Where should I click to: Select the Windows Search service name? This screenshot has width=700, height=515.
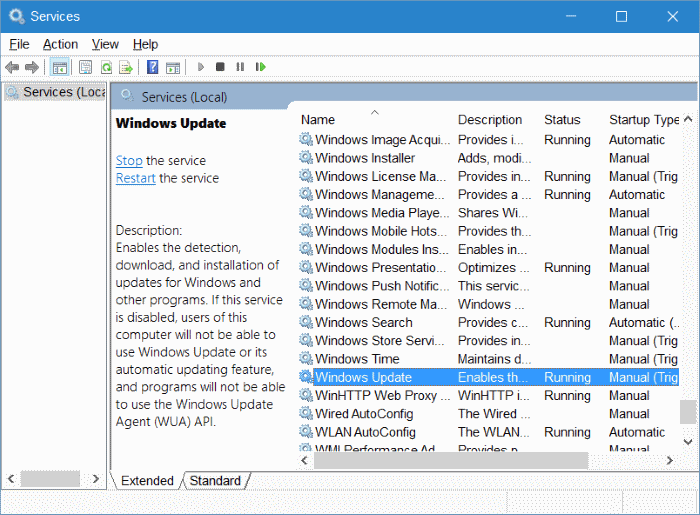click(363, 322)
